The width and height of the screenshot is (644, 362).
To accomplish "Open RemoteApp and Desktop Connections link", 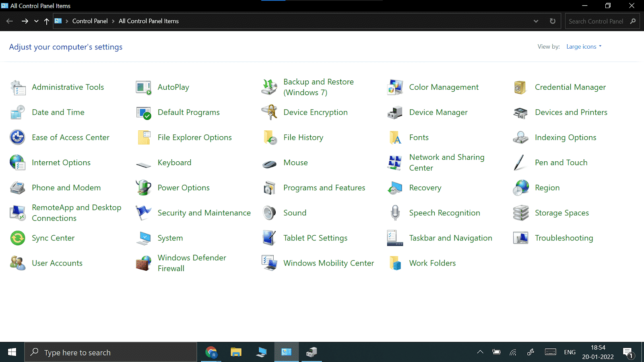I will (x=76, y=213).
